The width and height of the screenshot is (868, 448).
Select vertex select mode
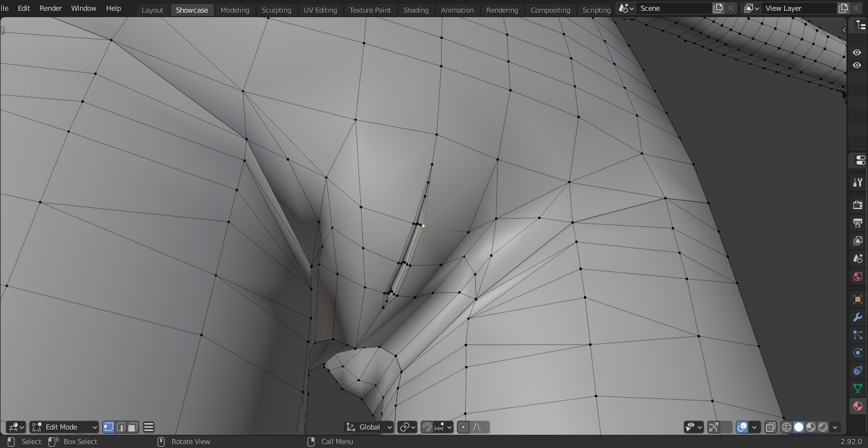[x=109, y=427]
